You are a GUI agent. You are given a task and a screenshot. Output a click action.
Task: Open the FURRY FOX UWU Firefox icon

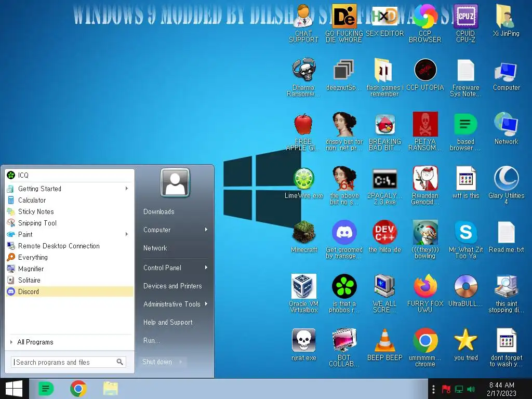[x=425, y=293]
